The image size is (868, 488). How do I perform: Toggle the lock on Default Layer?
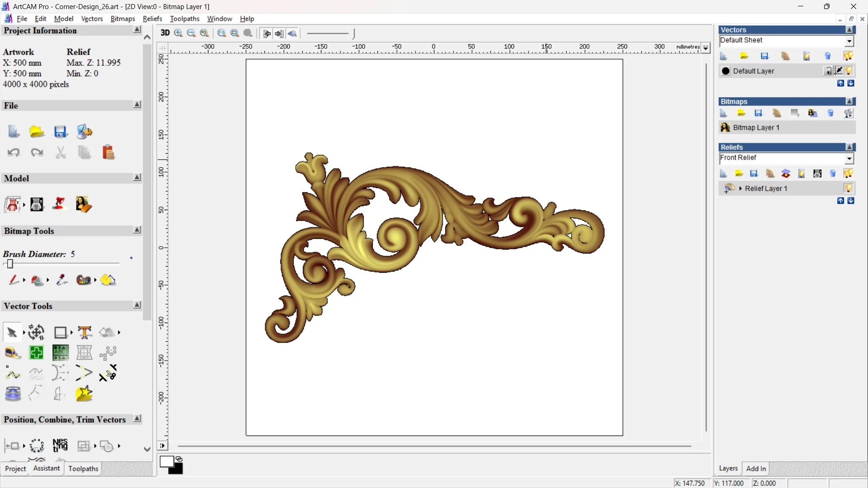point(828,70)
